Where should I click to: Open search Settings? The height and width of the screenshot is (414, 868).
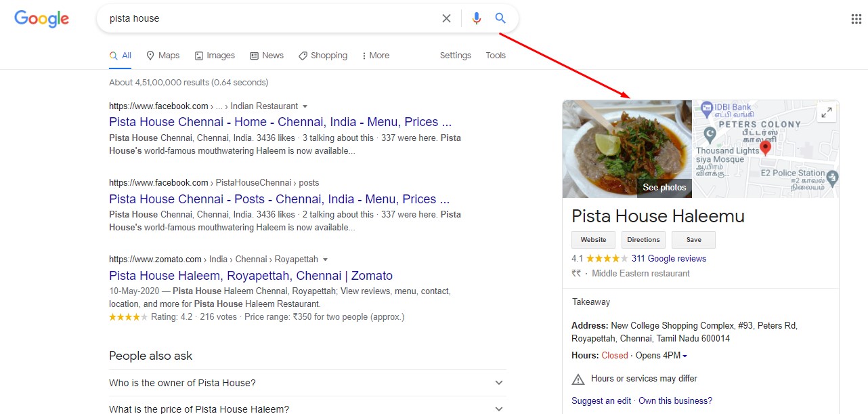[x=455, y=56]
